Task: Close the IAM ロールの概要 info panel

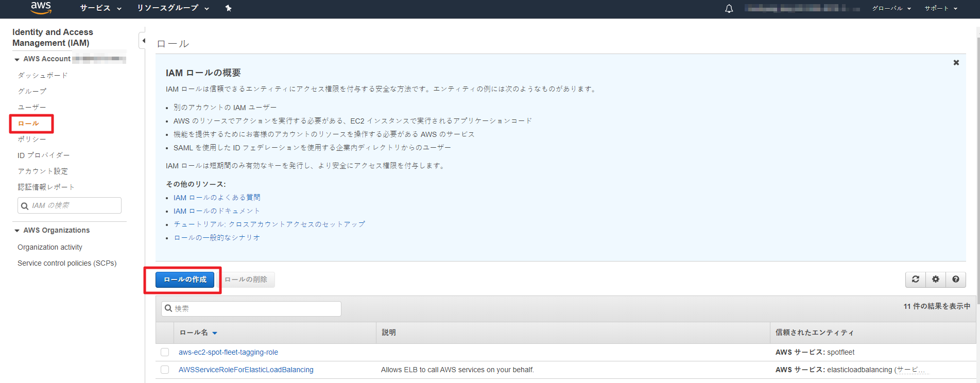Action: pos(956,63)
